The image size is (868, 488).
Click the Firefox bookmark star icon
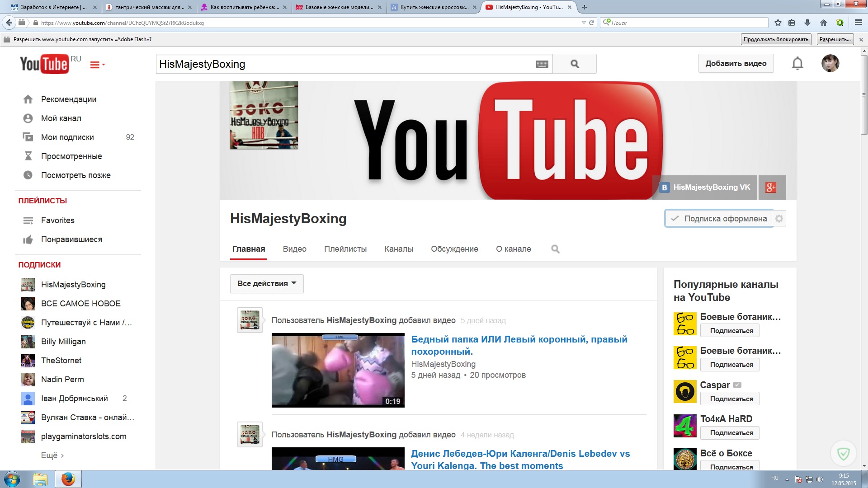[778, 23]
